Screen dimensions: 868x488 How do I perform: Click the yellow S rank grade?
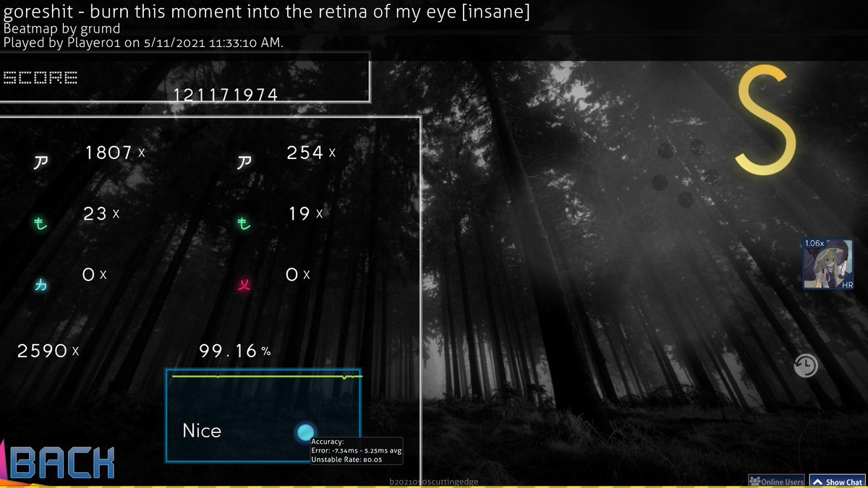pyautogui.click(x=766, y=119)
